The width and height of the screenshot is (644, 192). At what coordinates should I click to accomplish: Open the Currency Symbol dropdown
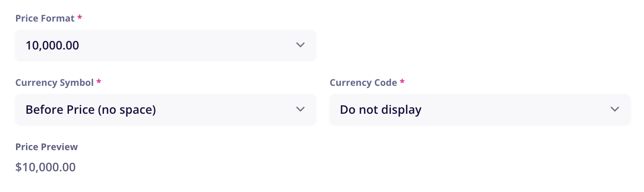(165, 109)
